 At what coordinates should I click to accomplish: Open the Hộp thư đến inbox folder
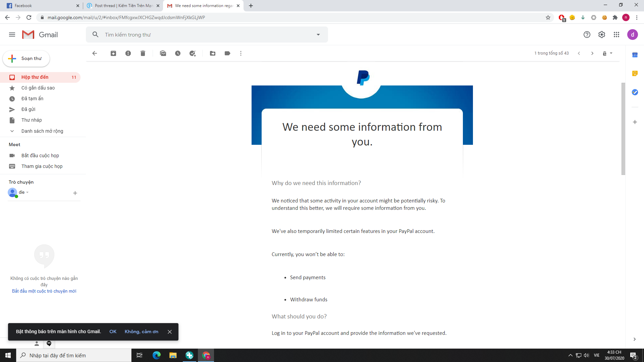click(x=35, y=77)
